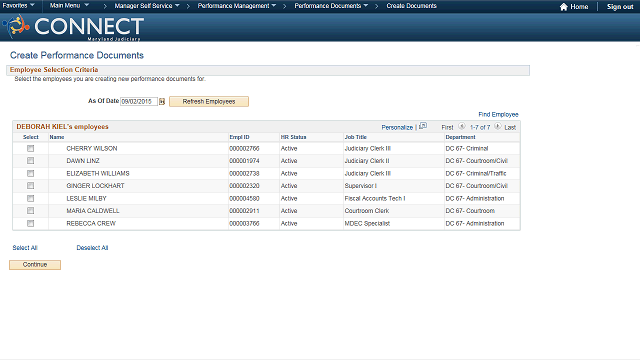Image resolution: width=640 pixels, height=360 pixels.
Task: Click '1-7 of 7' row counter
Action: coord(480,127)
